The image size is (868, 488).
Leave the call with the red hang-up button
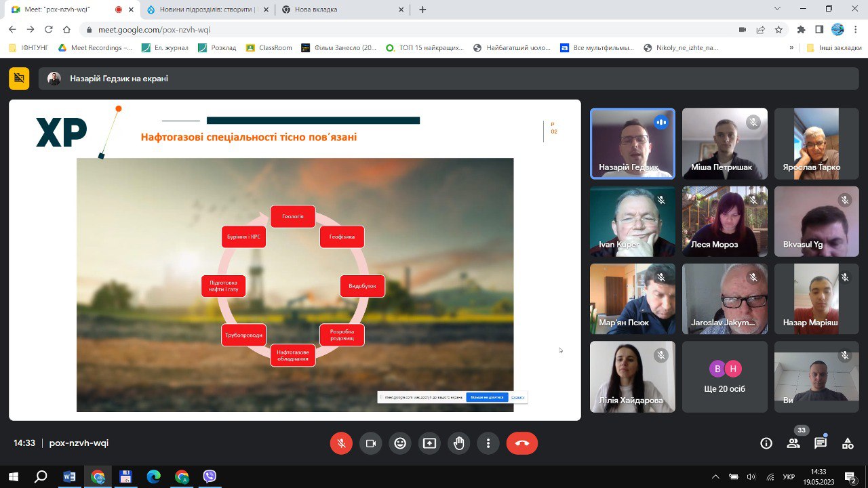pyautogui.click(x=521, y=443)
